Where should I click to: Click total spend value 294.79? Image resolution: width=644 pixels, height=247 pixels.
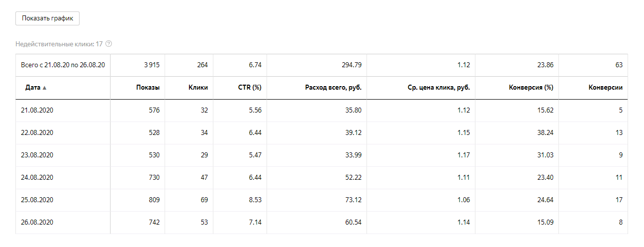(351, 65)
